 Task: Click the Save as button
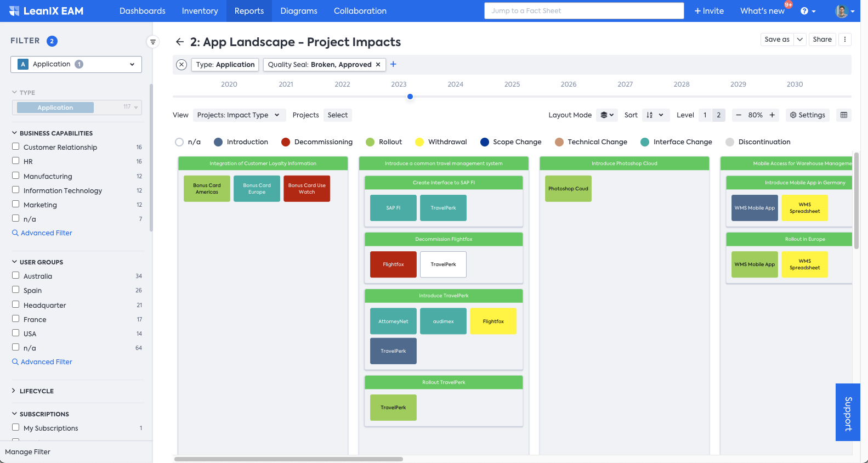pos(777,39)
